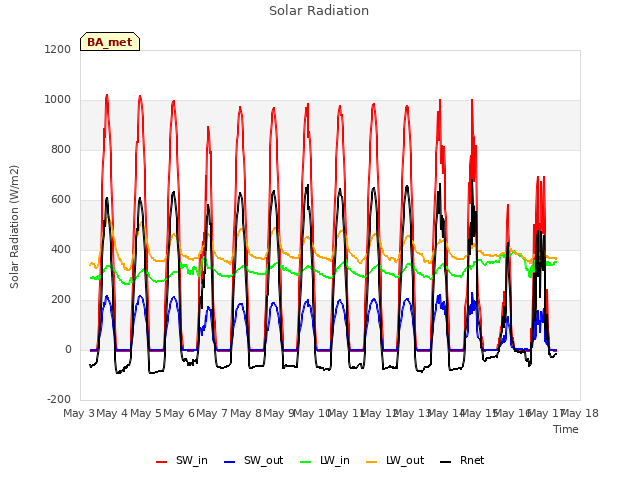This screenshot has height=480, width=640.
Task: Click the orange LW_out legend color marker
Action: (x=372, y=462)
